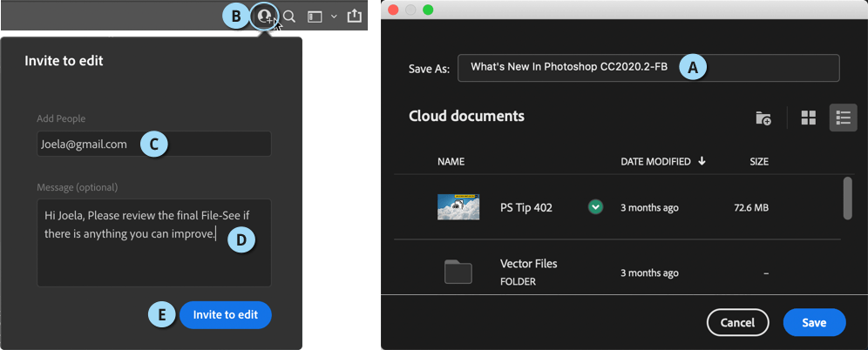Click the NAME column header

[x=451, y=162]
